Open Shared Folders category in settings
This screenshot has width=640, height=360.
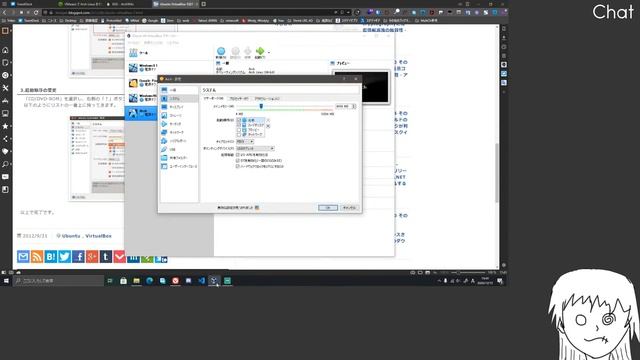[x=179, y=158]
